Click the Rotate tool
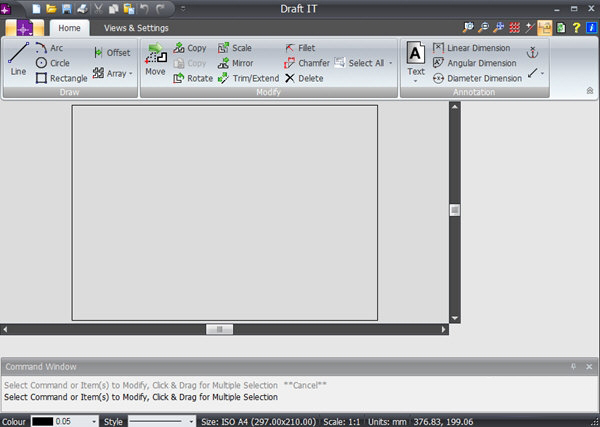Image resolution: width=600 pixels, height=427 pixels. tap(193, 78)
